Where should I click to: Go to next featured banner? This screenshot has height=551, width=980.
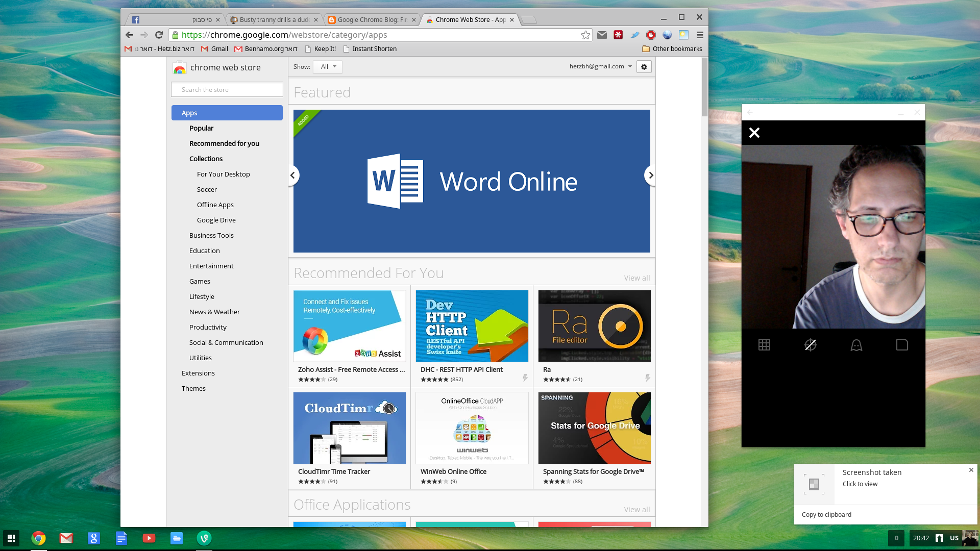(x=650, y=175)
